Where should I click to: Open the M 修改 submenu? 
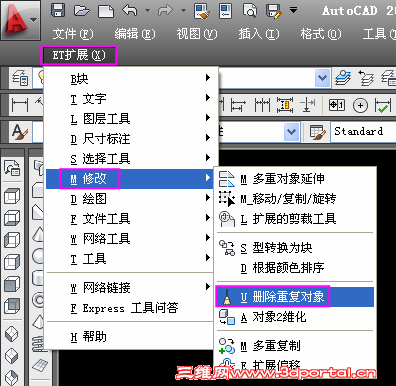129,179
